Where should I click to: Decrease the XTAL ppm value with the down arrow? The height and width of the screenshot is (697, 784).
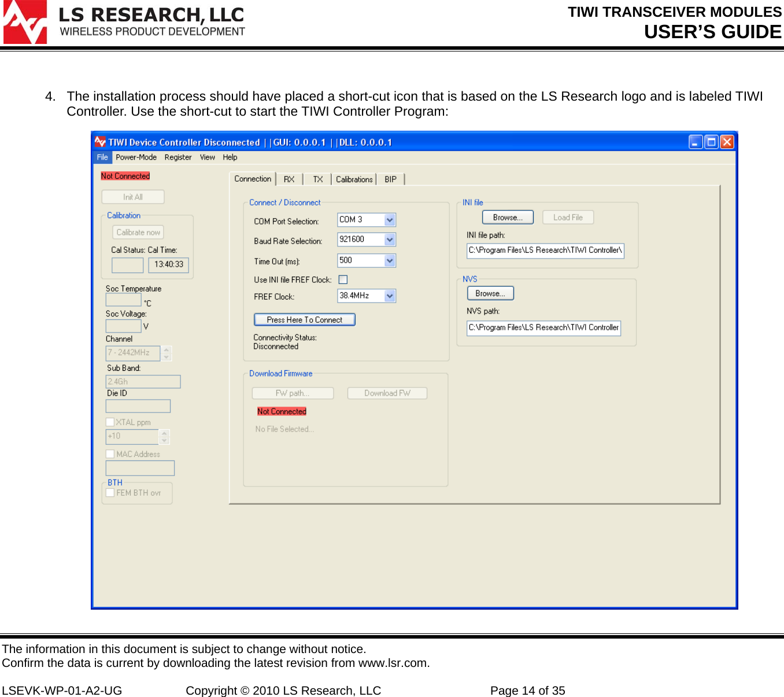pos(165,441)
